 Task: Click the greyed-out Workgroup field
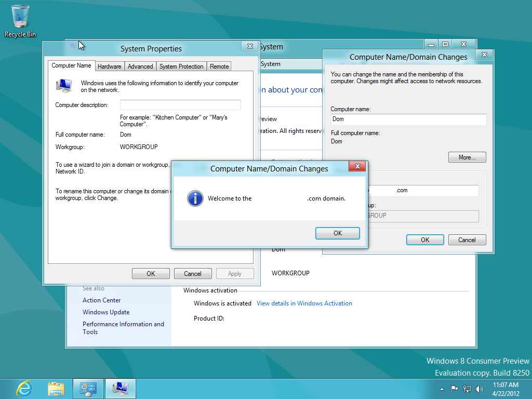pyautogui.click(x=423, y=216)
